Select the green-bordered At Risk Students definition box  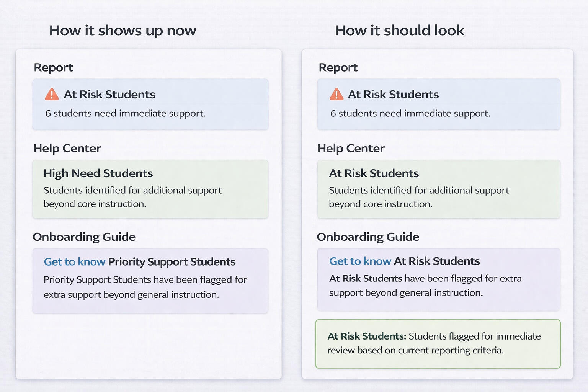coord(438,343)
